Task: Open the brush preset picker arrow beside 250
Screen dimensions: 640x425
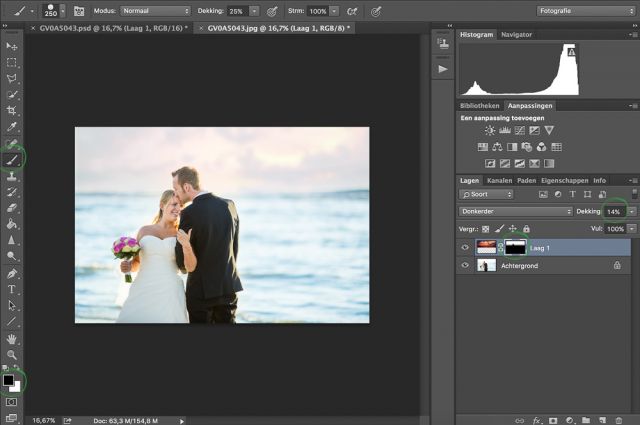Action: pyautogui.click(x=63, y=11)
